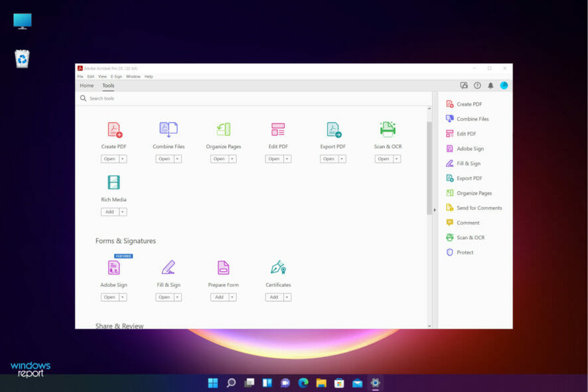Open the Certificates tool icon

[x=278, y=267]
